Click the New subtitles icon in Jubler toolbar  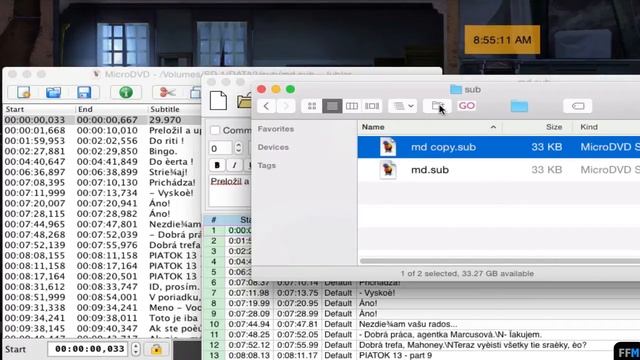[x=24, y=92]
